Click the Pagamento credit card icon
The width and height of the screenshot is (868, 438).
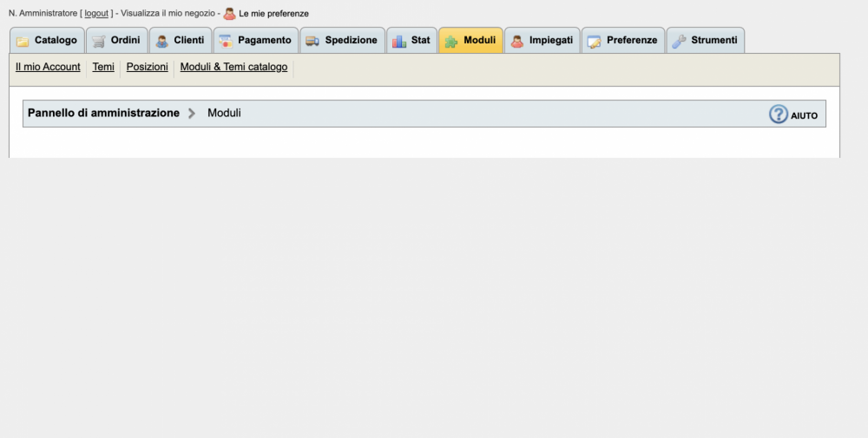coord(226,42)
